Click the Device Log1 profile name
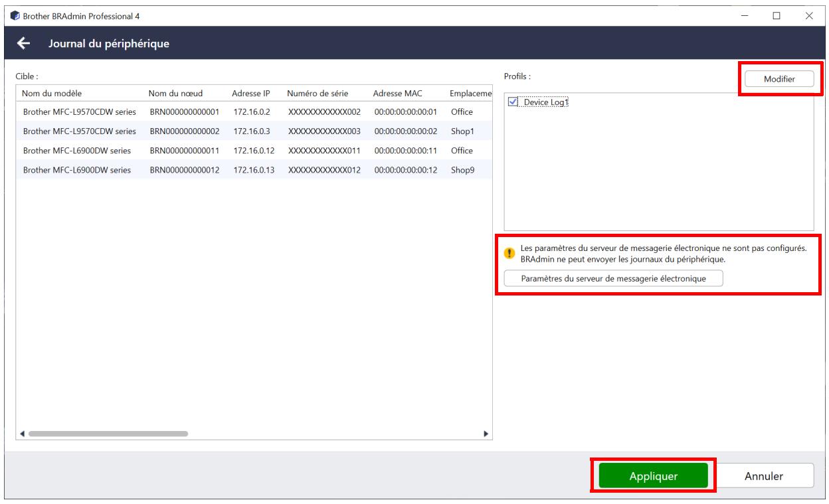 click(x=546, y=102)
